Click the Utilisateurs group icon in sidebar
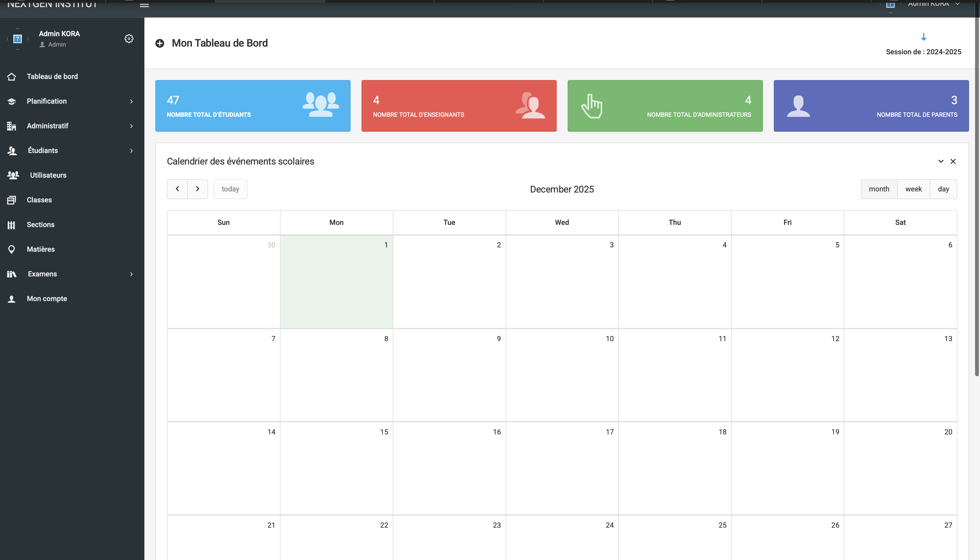The height and width of the screenshot is (560, 980). point(13,176)
